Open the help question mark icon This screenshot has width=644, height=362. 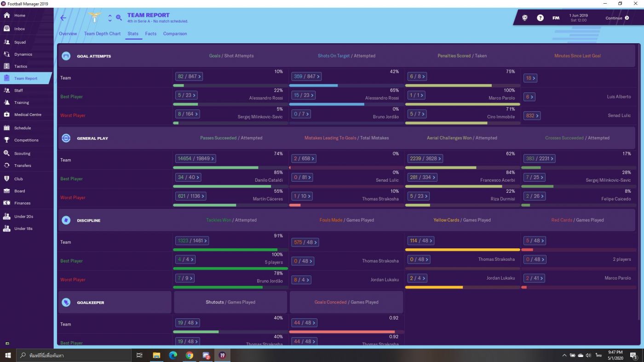pyautogui.click(x=540, y=18)
